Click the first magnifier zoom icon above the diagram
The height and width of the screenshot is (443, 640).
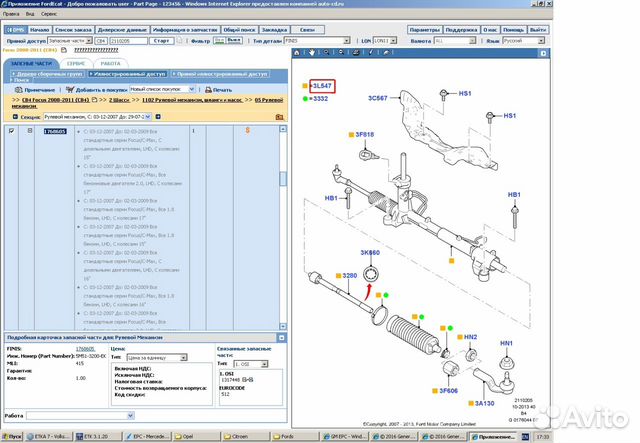pos(327,53)
